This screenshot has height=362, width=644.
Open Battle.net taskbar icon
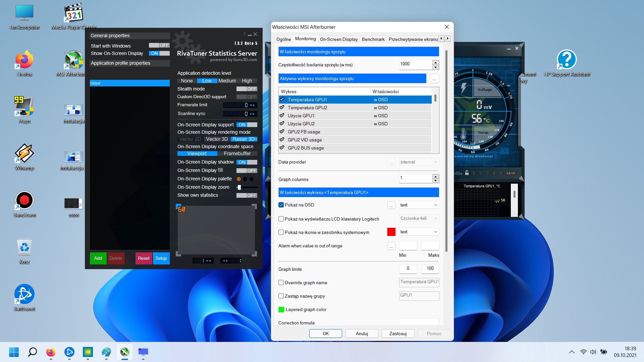tap(69, 352)
